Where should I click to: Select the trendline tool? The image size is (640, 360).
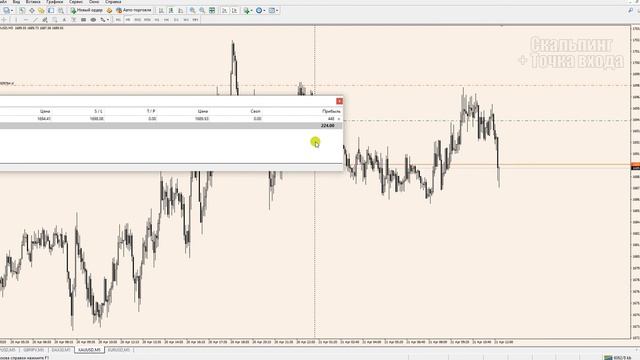point(35,20)
